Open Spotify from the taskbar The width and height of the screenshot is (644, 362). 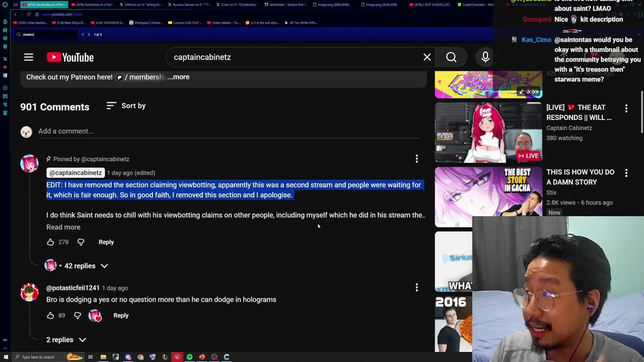[x=190, y=357]
